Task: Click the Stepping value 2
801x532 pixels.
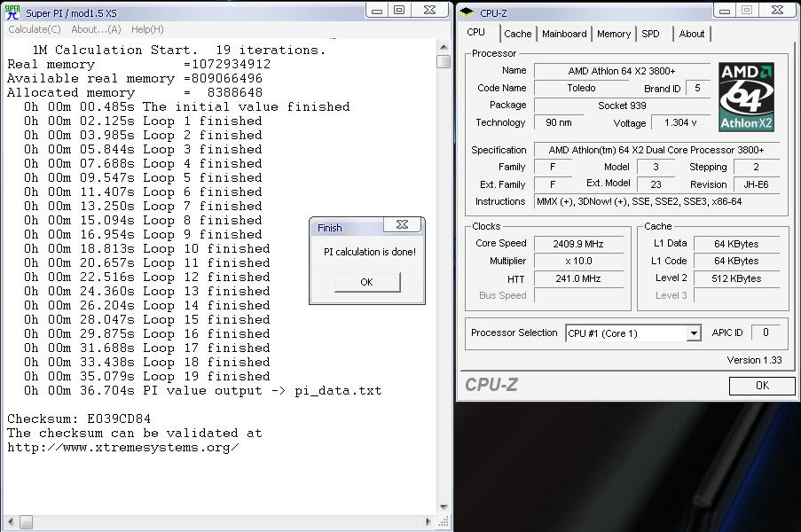Action: pos(756,167)
